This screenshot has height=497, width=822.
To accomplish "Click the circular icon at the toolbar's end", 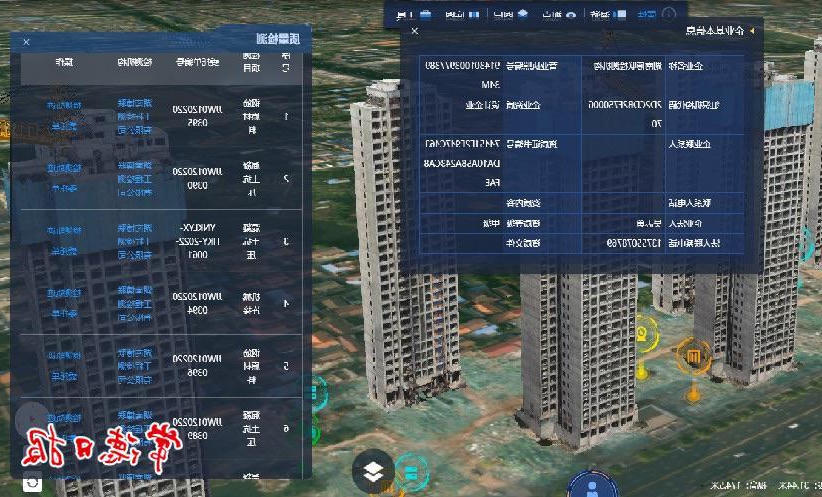I will 669,14.
